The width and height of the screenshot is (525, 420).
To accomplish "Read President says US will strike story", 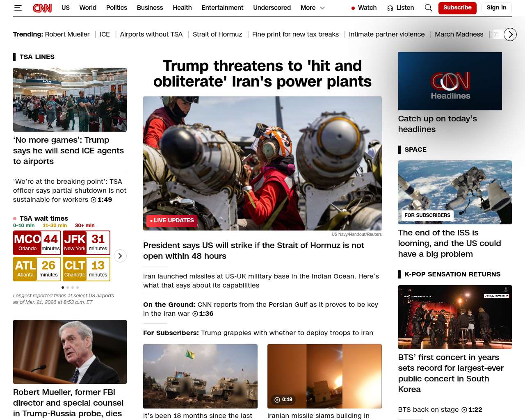I will pos(254,251).
